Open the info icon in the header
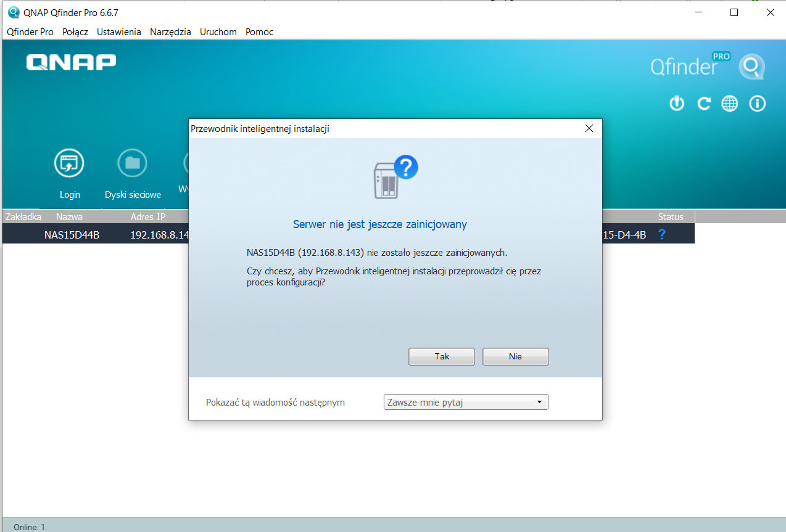This screenshot has width=786, height=532. (x=757, y=104)
